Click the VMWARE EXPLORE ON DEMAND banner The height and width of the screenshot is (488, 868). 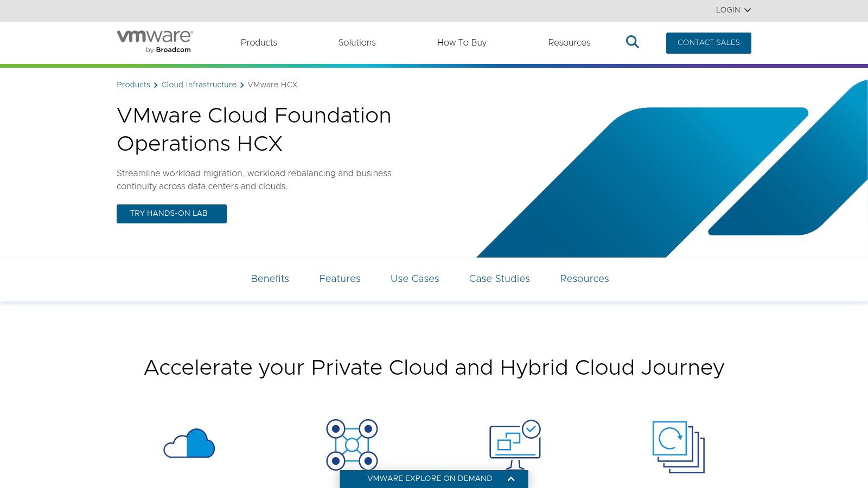[x=430, y=479]
